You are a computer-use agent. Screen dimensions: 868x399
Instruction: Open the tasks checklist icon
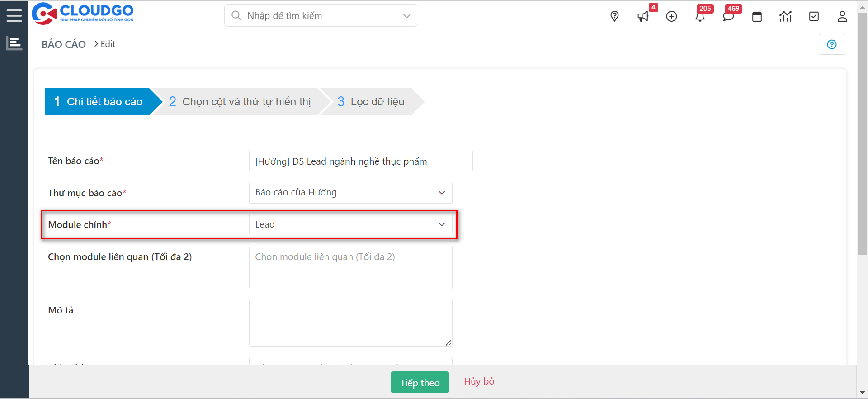tap(814, 17)
